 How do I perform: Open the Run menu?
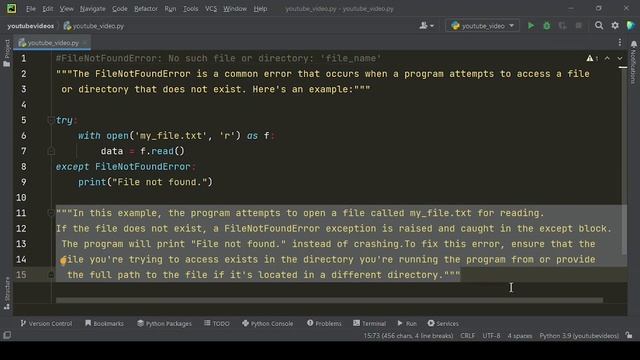click(x=170, y=9)
